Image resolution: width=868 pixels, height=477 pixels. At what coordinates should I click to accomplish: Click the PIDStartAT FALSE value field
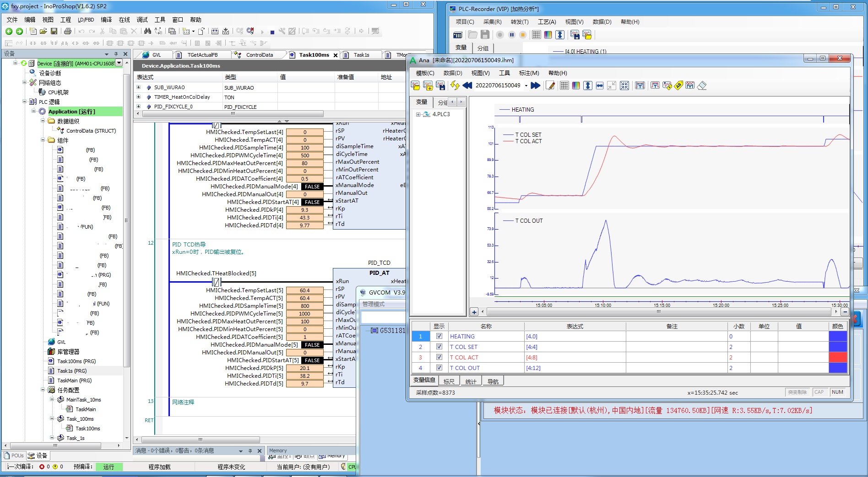point(312,202)
